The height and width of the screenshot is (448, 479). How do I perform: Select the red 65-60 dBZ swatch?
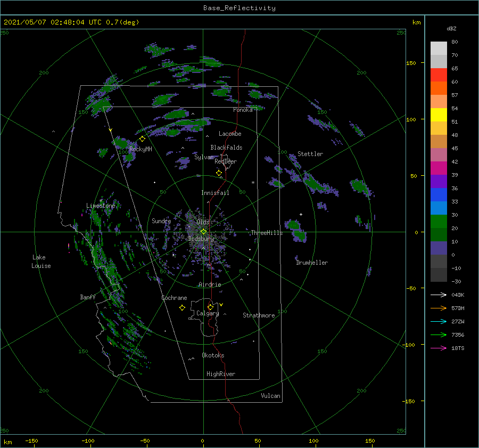pyautogui.click(x=439, y=75)
